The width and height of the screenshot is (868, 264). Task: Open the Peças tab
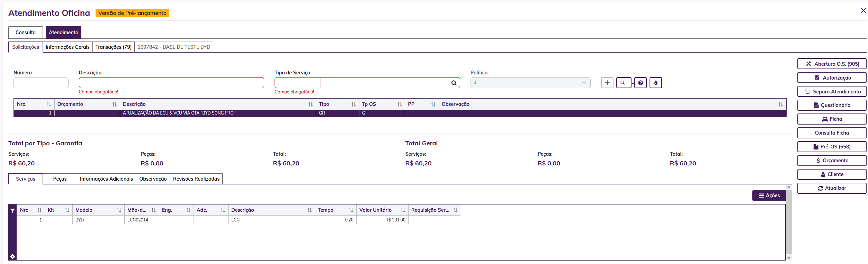tap(60, 179)
